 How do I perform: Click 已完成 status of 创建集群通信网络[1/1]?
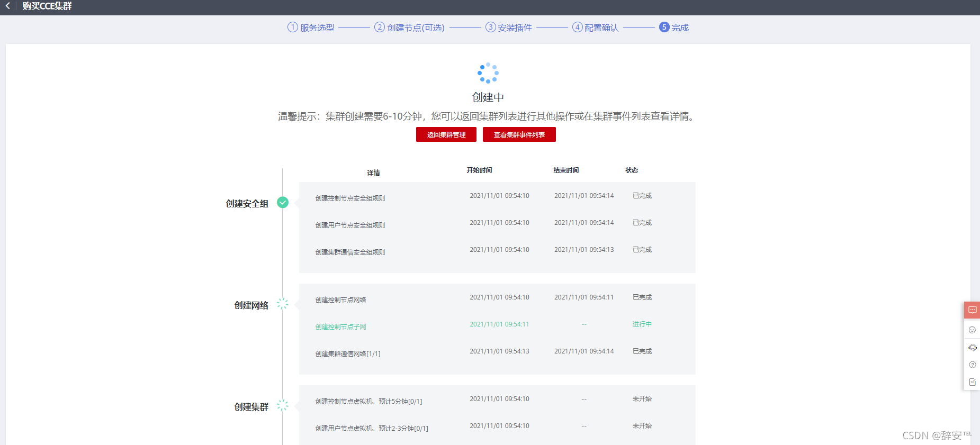point(642,351)
